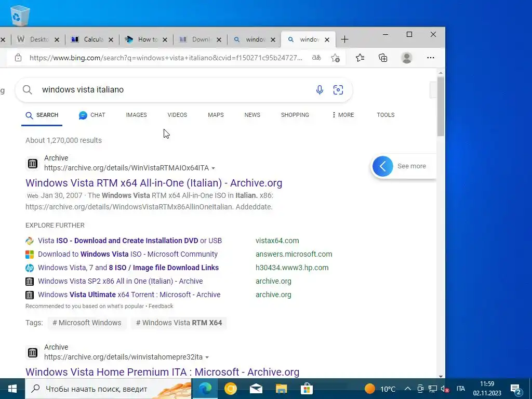Open Windows Vista, 7 and 8 ISO link
Screen dimensions: 532x399
tap(128, 268)
